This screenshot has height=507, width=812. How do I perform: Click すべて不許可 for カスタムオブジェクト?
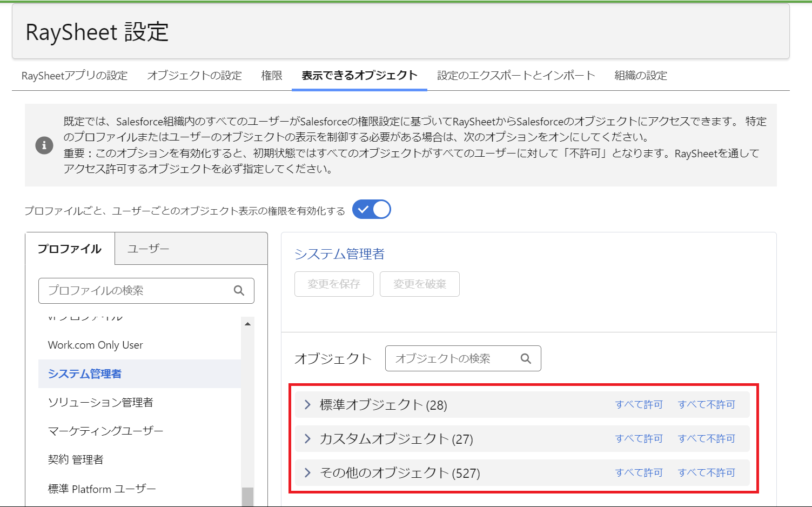tap(706, 439)
